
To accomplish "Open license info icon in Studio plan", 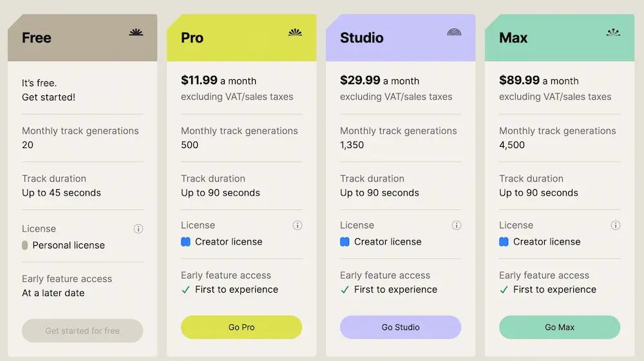I will pos(457,225).
